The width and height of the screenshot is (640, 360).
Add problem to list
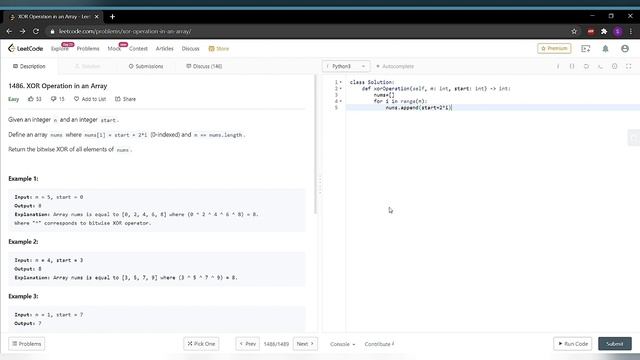pos(90,99)
